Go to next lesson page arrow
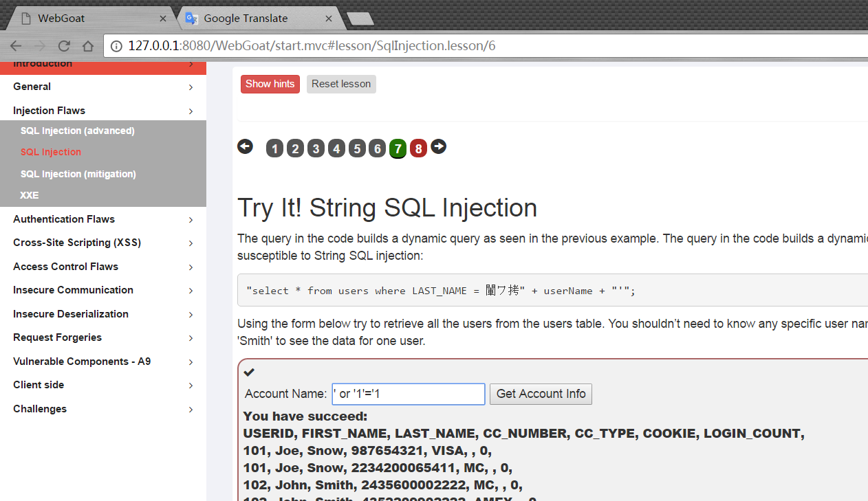This screenshot has width=868, height=501. (439, 146)
